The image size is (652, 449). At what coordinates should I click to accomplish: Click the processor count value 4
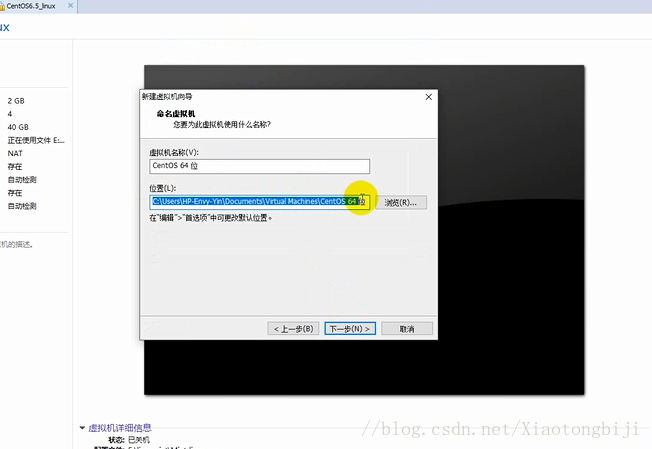[10, 114]
